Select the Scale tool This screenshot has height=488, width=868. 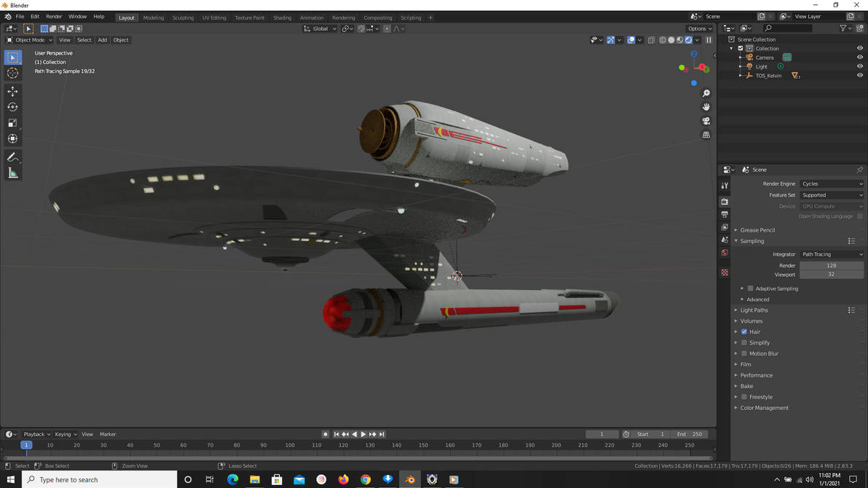pos(12,123)
